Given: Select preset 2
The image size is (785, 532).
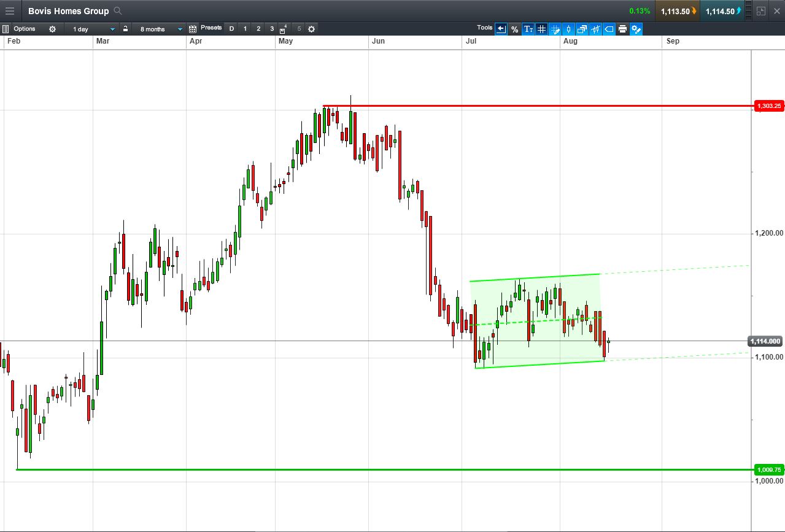Looking at the screenshot, I should point(258,29).
